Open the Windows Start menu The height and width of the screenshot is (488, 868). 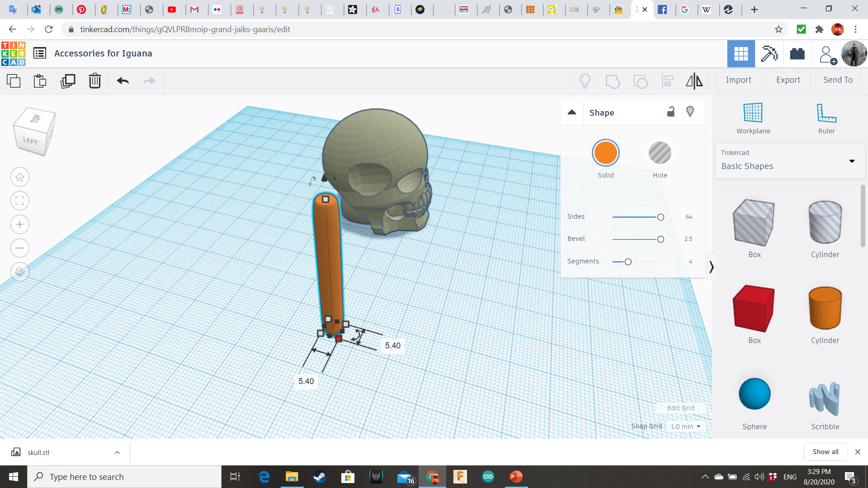[13, 477]
